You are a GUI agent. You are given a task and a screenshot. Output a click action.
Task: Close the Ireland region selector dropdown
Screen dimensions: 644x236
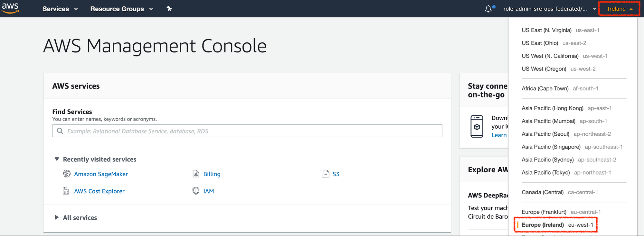pyautogui.click(x=619, y=9)
